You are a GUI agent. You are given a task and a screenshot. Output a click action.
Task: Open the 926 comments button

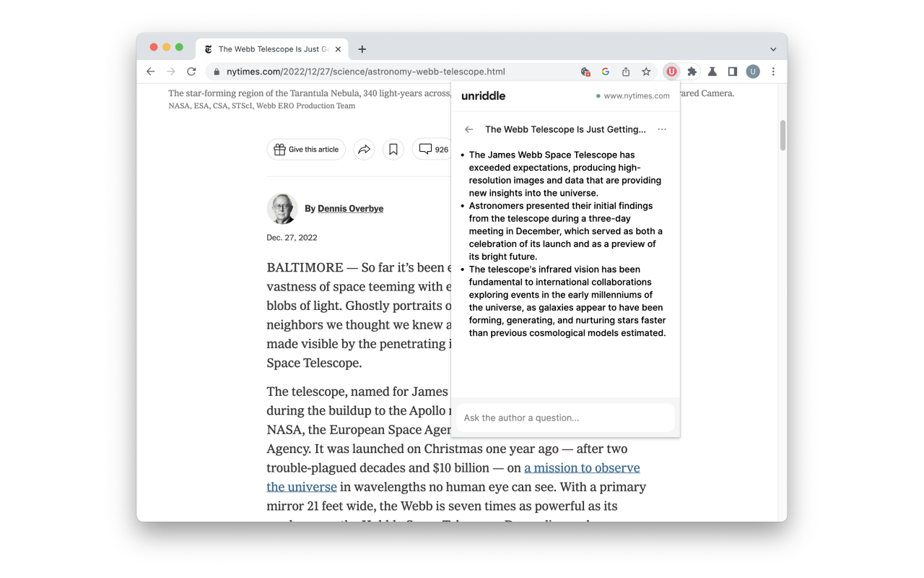click(432, 150)
